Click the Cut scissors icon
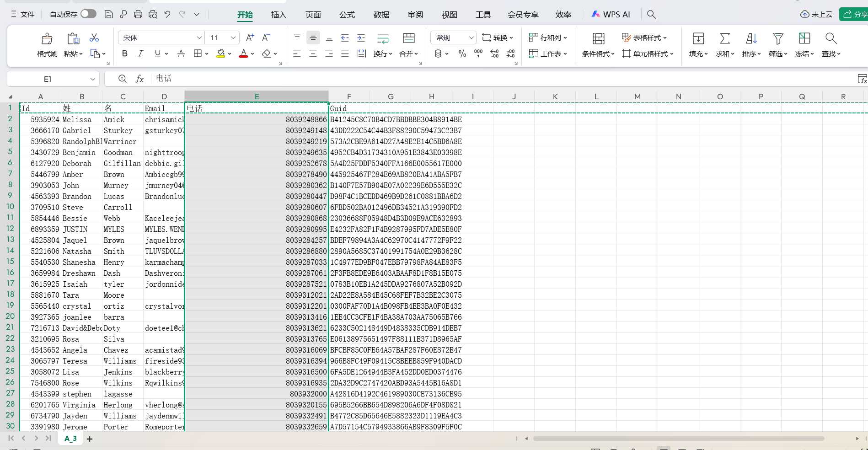Image resolution: width=868 pixels, height=450 pixels. coord(94,37)
